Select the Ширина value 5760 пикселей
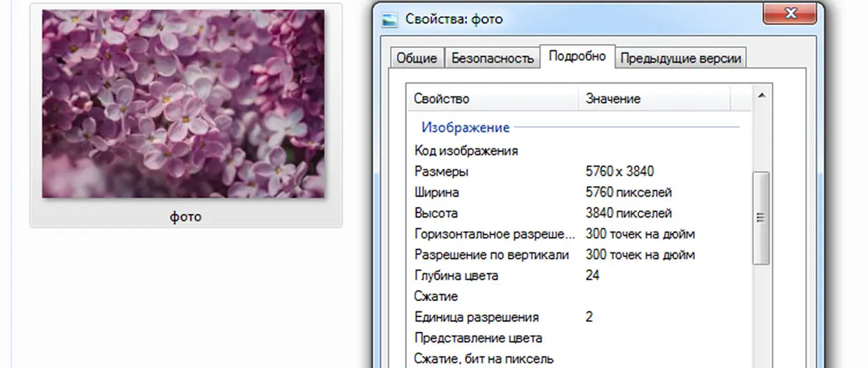The width and height of the screenshot is (868, 368). pyautogui.click(x=629, y=192)
